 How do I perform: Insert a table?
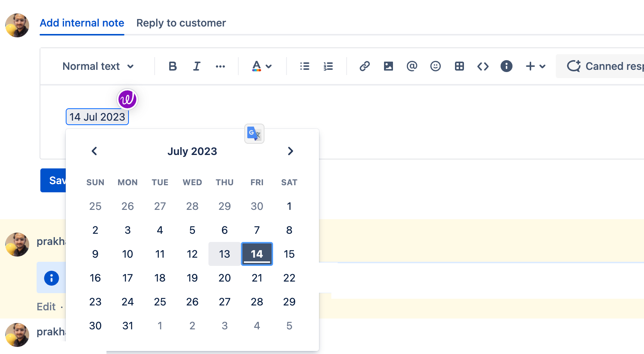coord(459,66)
